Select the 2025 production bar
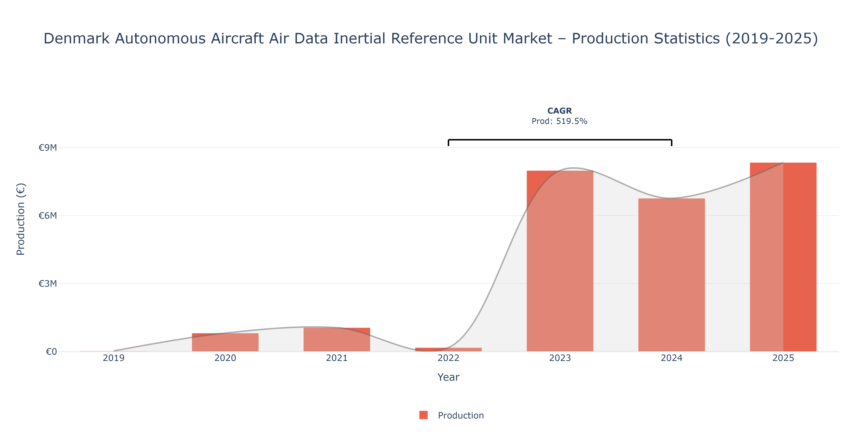Viewport: 868px width, 434px height. tap(783, 257)
